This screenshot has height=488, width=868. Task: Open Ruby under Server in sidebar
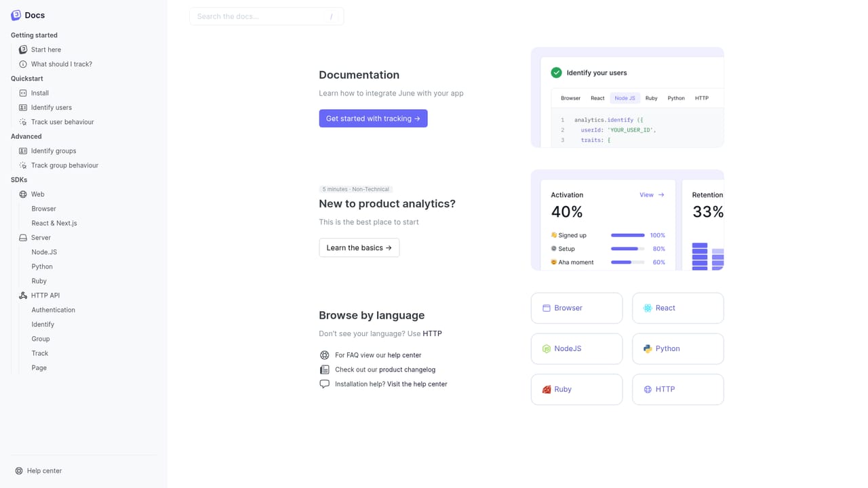(39, 281)
